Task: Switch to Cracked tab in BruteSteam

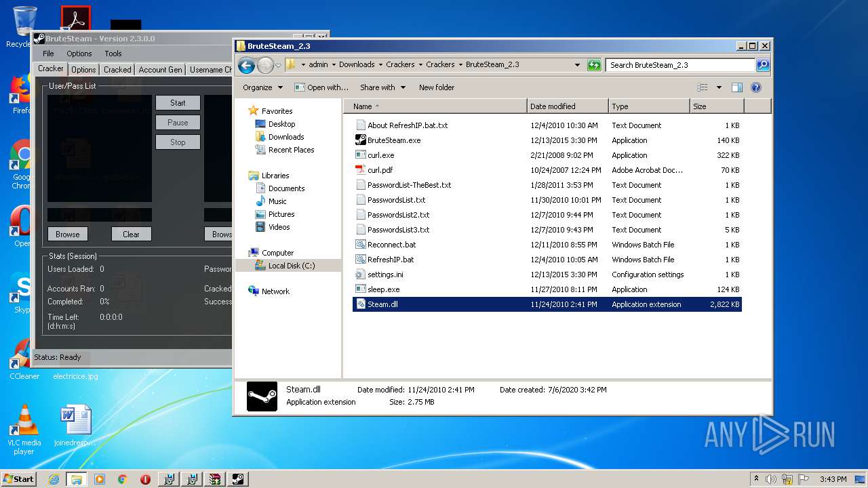Action: (117, 70)
